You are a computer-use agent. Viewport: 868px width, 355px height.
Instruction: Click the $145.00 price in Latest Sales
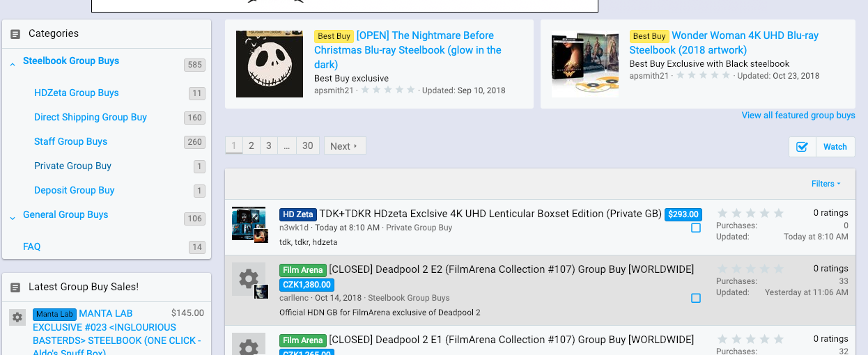tap(187, 313)
